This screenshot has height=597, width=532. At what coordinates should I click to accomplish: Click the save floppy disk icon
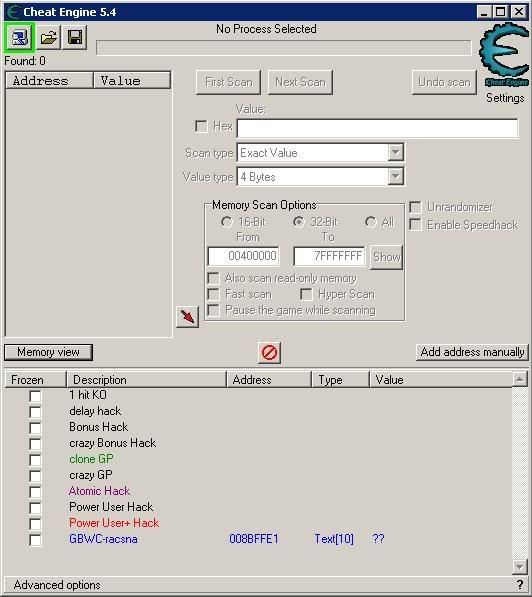[x=75, y=37]
